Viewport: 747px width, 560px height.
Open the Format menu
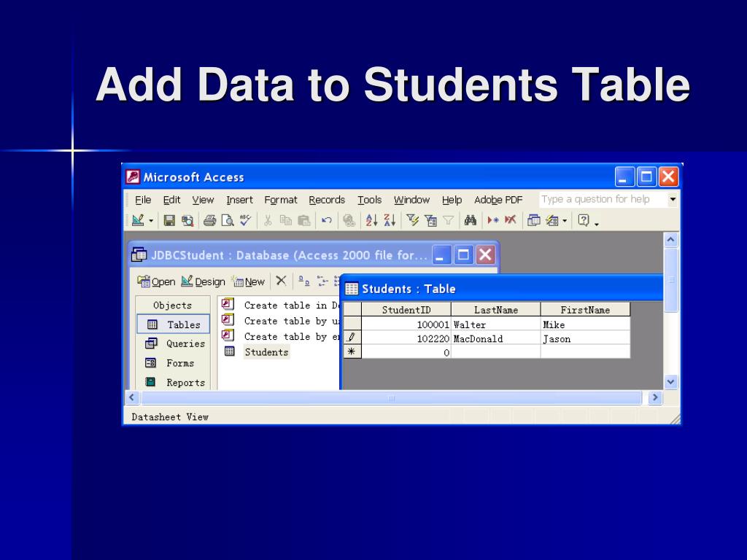281,200
